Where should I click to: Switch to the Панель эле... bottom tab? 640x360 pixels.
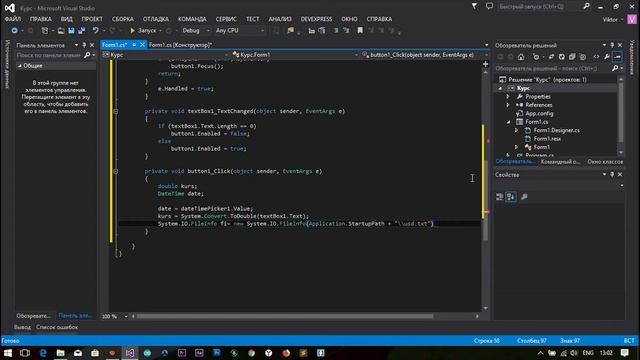[x=75, y=316]
